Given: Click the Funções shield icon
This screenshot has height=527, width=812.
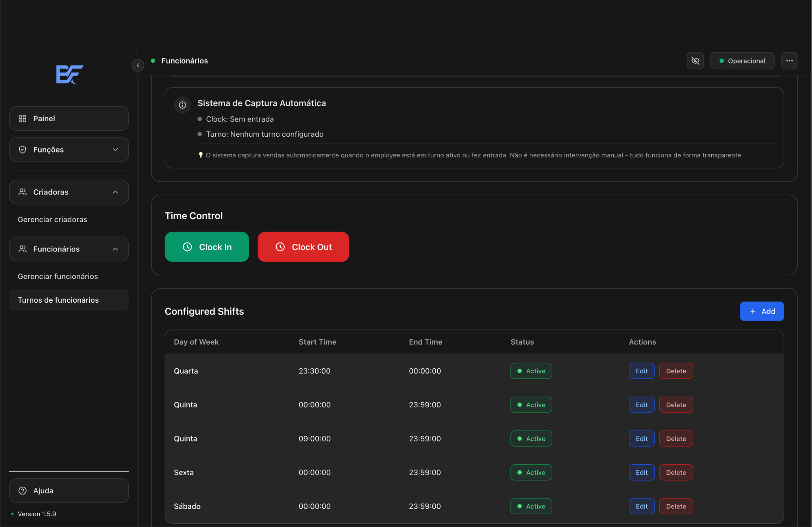Looking at the screenshot, I should click(23, 149).
